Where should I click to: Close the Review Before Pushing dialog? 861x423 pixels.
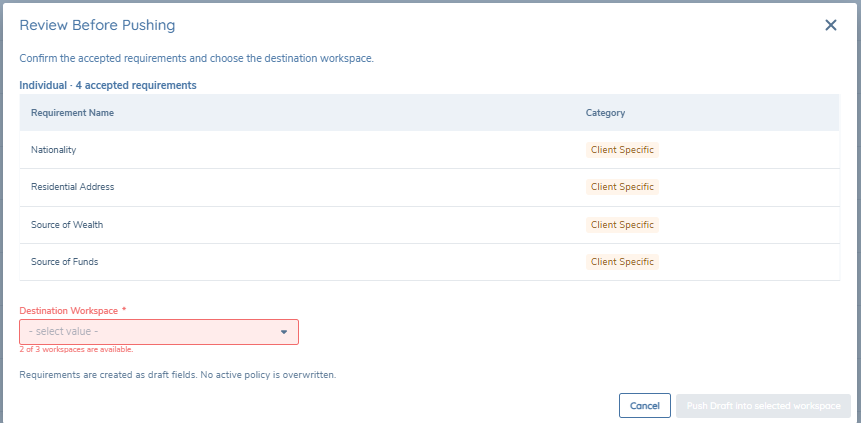831,25
